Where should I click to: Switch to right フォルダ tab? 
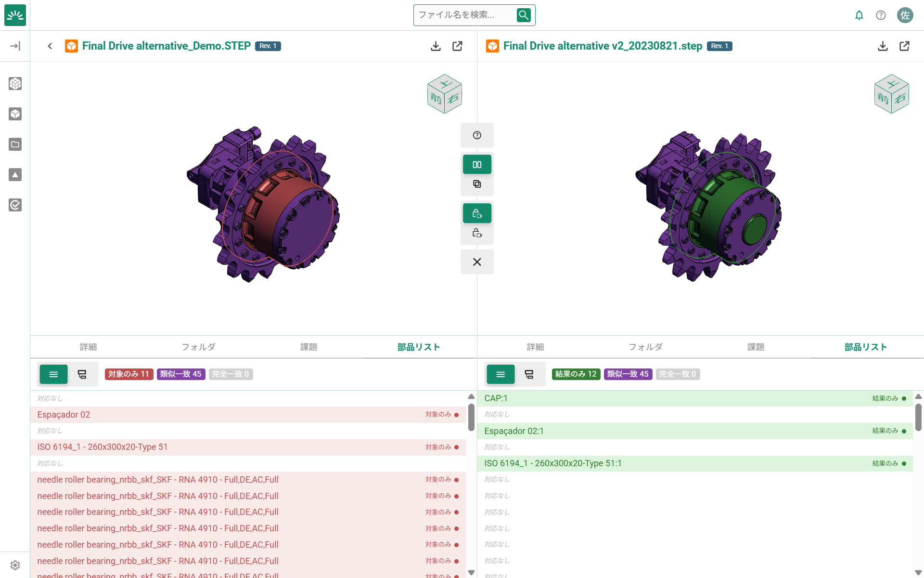coord(645,347)
